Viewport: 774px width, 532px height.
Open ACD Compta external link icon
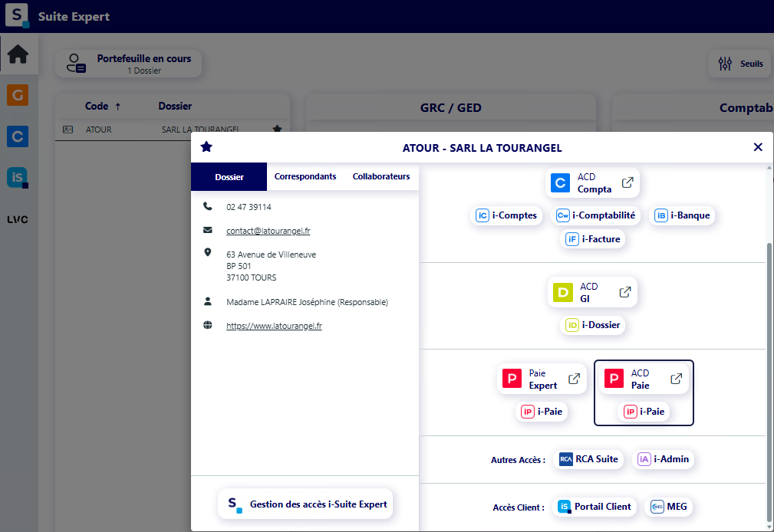point(627,182)
